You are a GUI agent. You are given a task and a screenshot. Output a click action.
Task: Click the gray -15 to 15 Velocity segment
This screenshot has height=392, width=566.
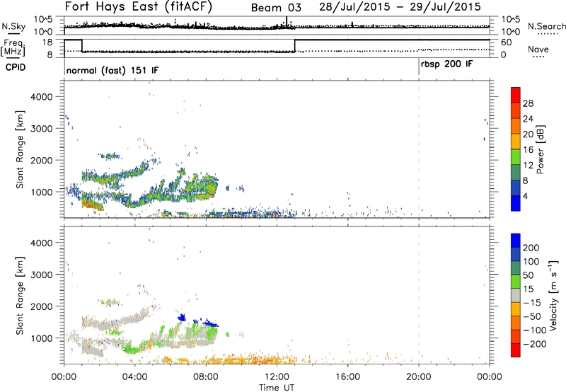tap(516, 295)
